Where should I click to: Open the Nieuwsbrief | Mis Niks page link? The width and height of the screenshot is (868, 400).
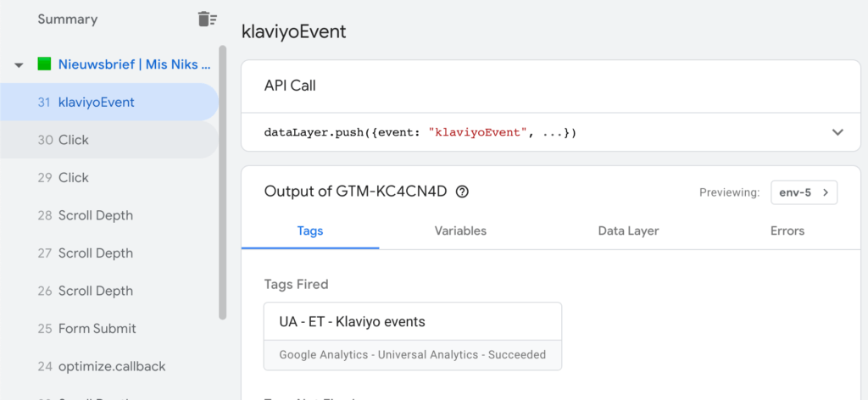coord(134,64)
